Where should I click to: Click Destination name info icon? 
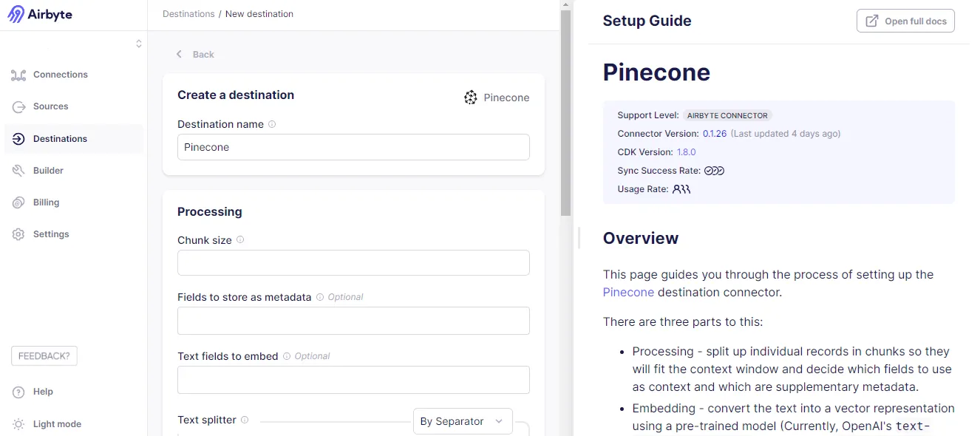272,124
